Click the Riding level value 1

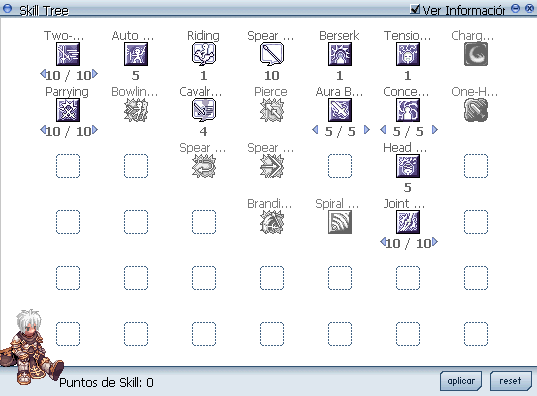[204, 75]
